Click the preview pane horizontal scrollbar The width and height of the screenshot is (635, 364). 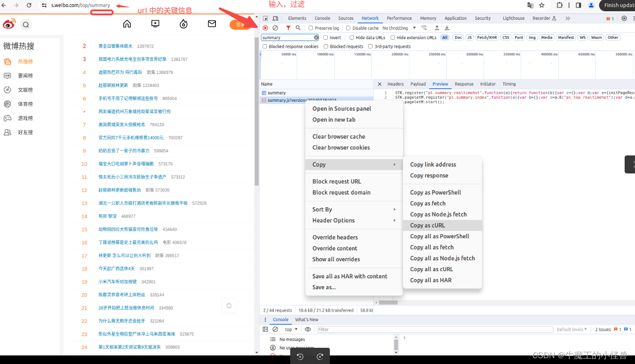388,302
